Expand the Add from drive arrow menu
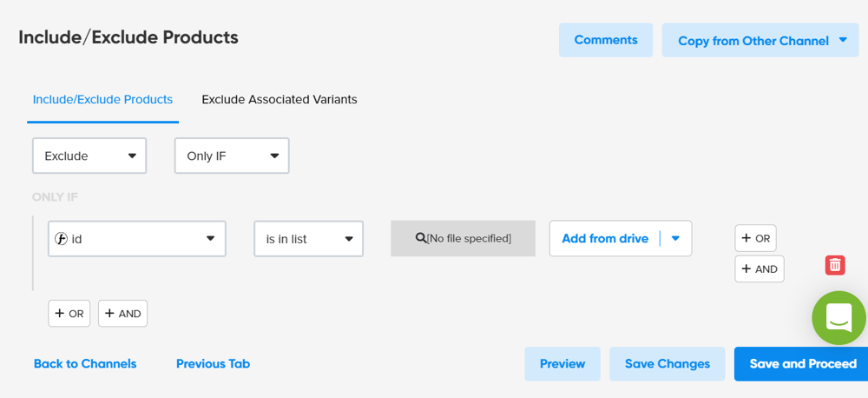The image size is (868, 398). tap(675, 238)
